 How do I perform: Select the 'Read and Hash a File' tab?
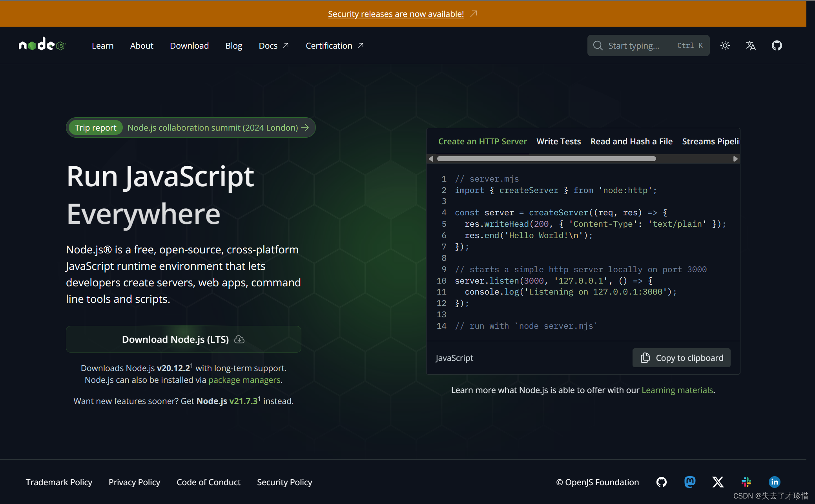click(632, 141)
